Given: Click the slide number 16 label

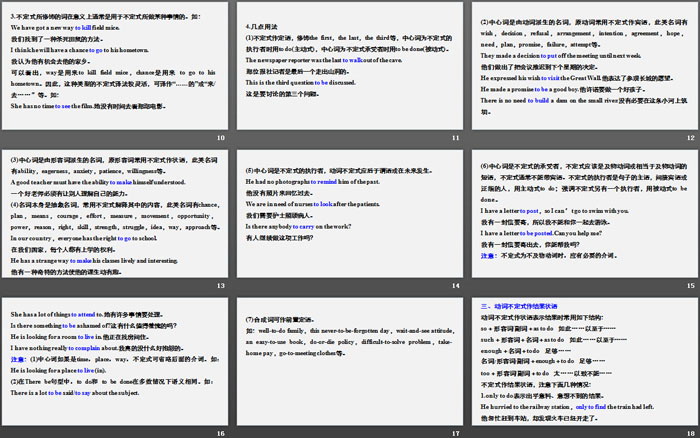Looking at the screenshot, I should (x=221, y=434).
